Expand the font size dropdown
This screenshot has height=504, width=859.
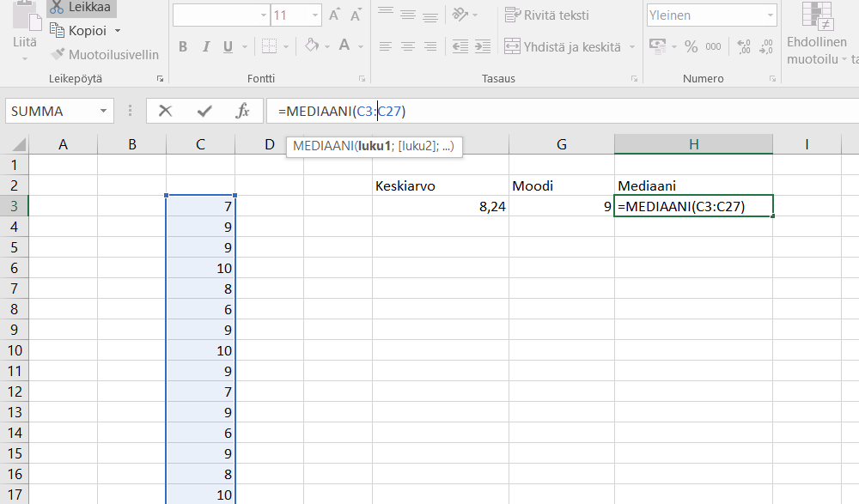(314, 15)
